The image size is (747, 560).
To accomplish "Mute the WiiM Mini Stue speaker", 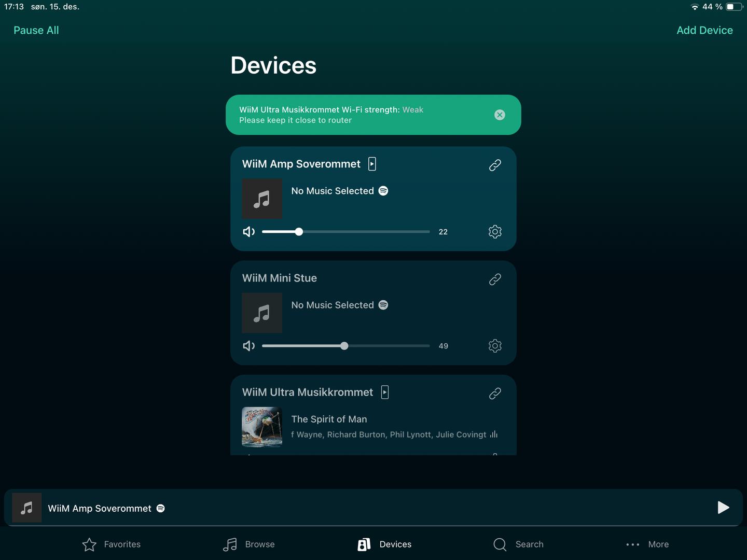I will click(249, 346).
